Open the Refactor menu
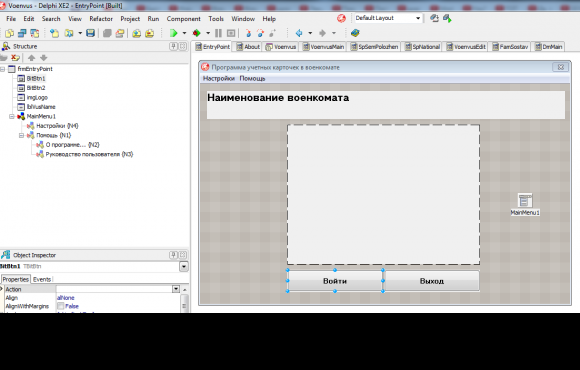580x370 pixels. (101, 19)
